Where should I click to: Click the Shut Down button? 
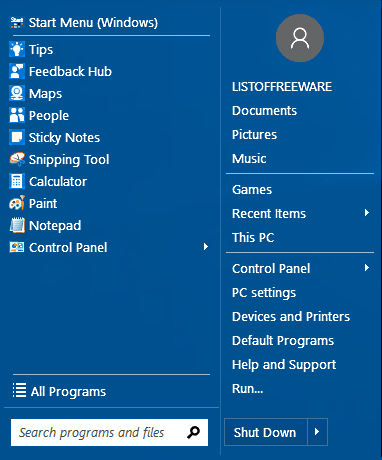pyautogui.click(x=266, y=432)
